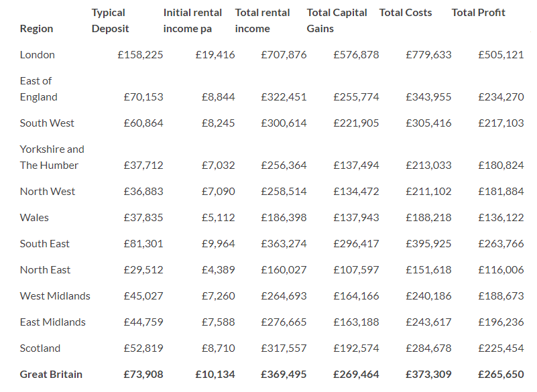Select the East of England row label
This screenshot has height=392, width=537.
tap(38, 89)
